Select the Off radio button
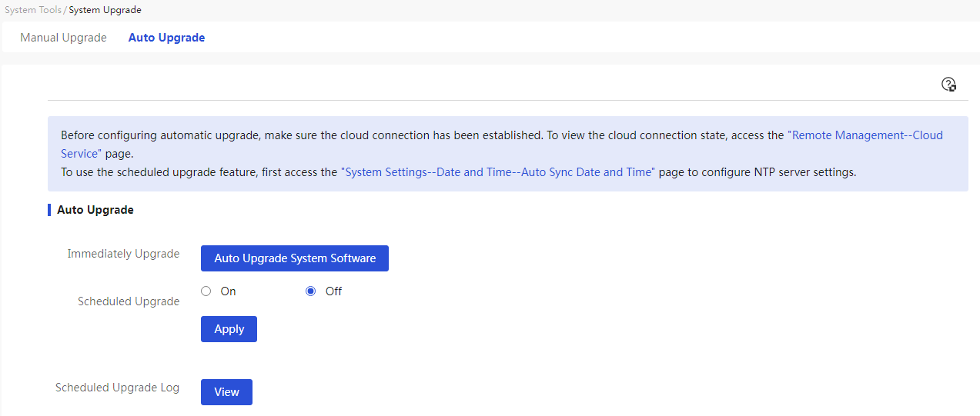 [x=311, y=291]
